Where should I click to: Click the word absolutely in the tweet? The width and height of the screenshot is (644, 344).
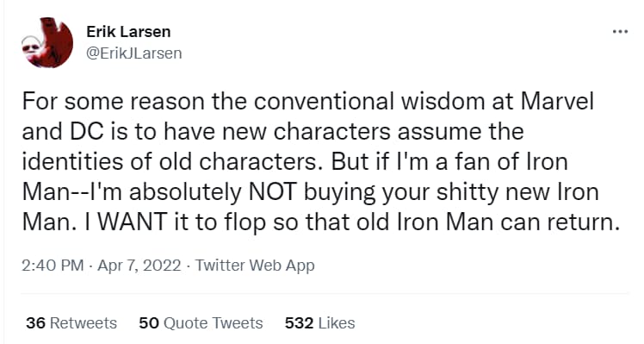(185, 193)
